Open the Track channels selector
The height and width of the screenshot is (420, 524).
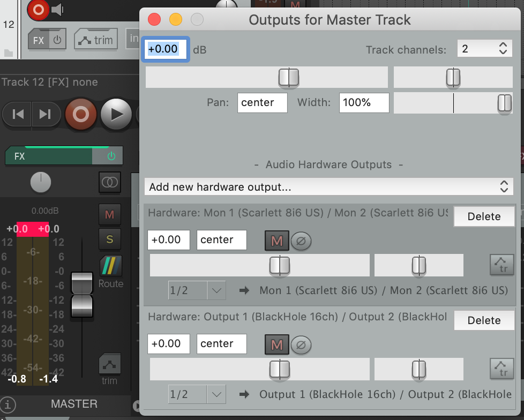484,48
